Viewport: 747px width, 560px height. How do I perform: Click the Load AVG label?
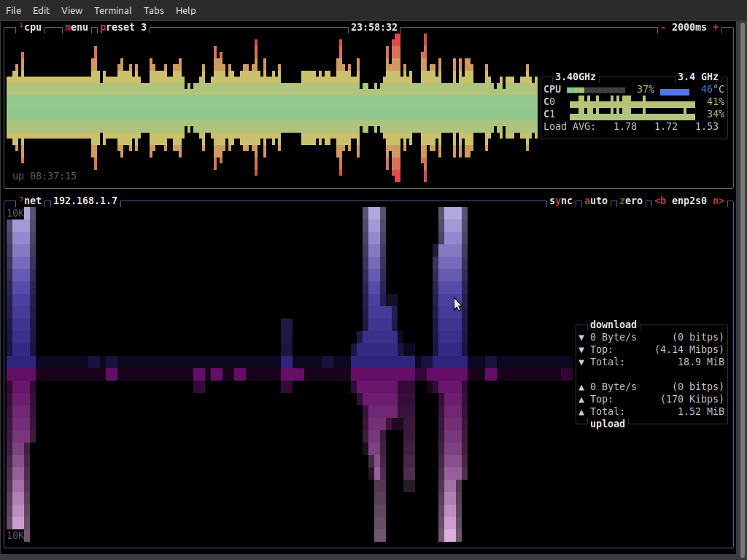[x=570, y=127]
